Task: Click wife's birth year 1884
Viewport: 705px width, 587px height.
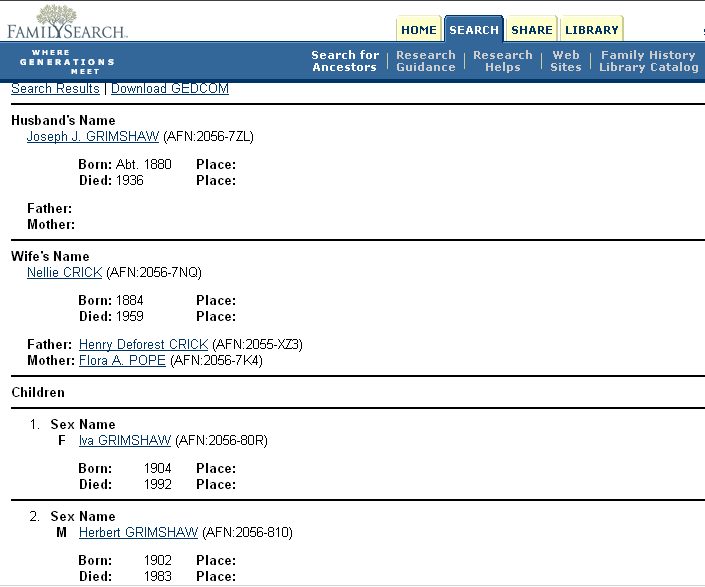Action: coord(129,300)
